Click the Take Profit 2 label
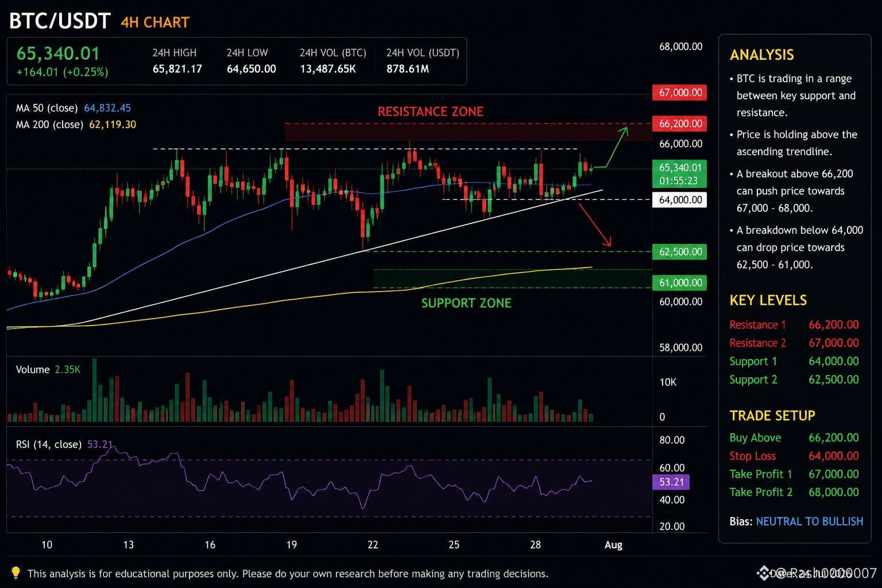This screenshot has width=882, height=588. [761, 493]
